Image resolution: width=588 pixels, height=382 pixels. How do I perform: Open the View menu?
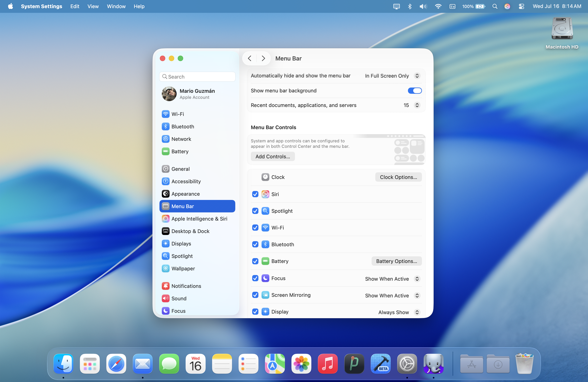93,6
